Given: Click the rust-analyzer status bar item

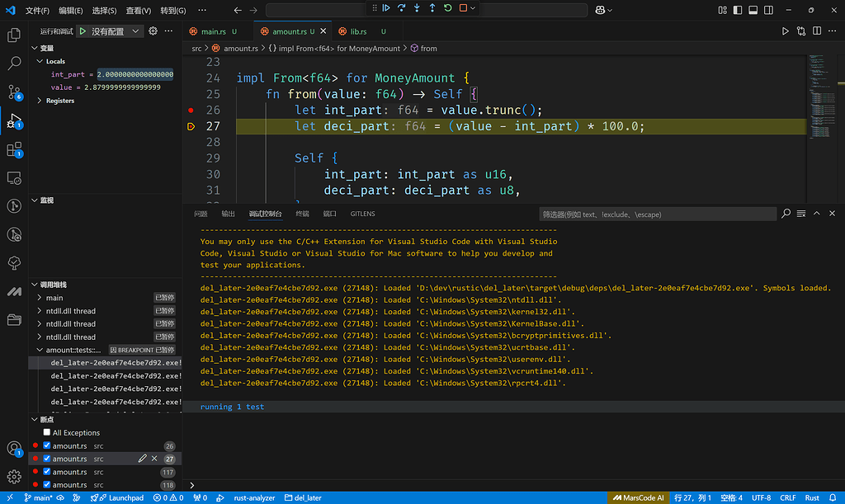Looking at the screenshot, I should tap(253, 498).
